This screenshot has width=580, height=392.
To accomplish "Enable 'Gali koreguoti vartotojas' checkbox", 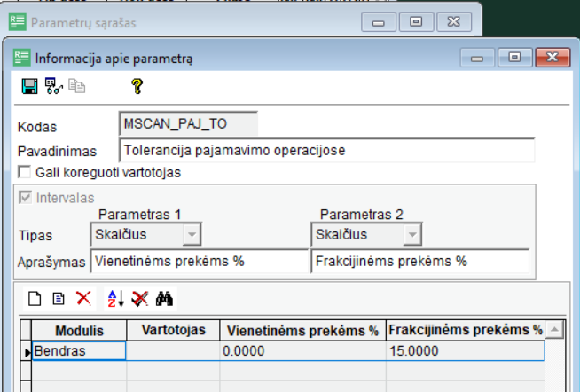I will 24,172.
